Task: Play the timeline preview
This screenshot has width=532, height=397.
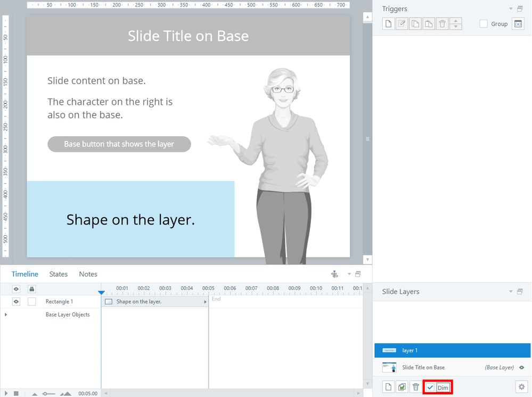Action: 6,393
